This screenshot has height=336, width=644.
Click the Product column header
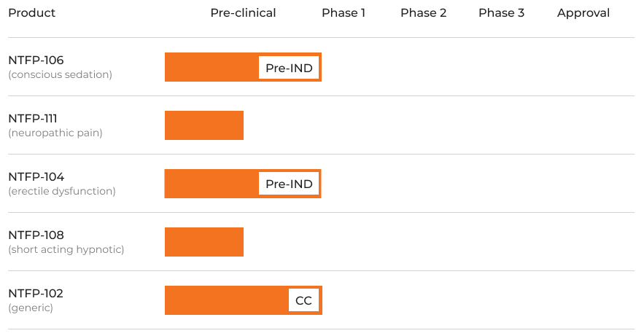[32, 13]
